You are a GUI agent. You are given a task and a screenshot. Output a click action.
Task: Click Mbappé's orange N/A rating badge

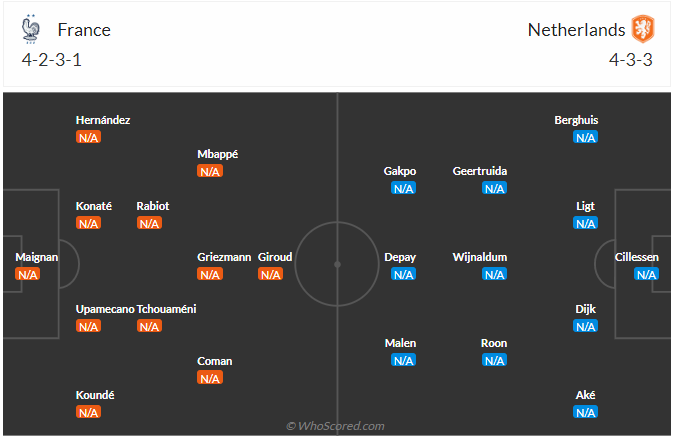[x=210, y=171]
